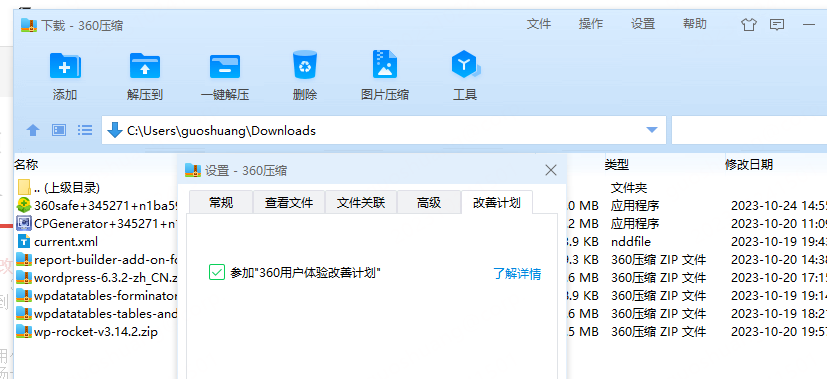This screenshot has width=827, height=379.
Task: Open the 帮助 (Help) menu
Action: (695, 24)
